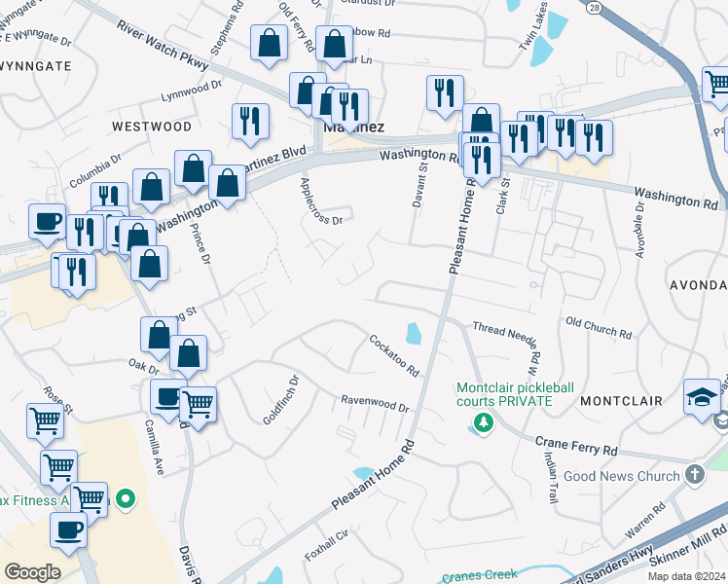
Task: Click the MONTCLAIR neighborhood label
Action: tap(621, 401)
